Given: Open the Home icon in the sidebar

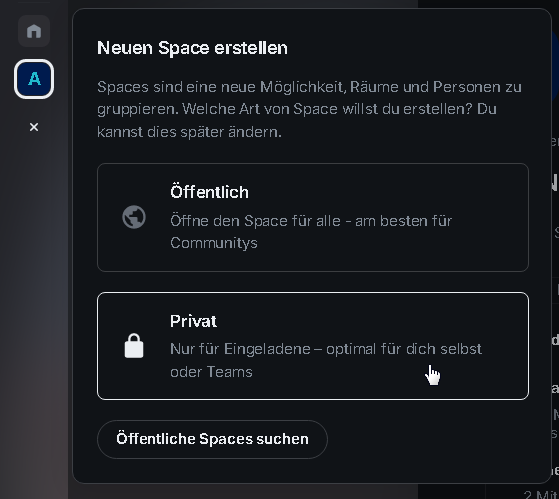Looking at the screenshot, I should [34, 31].
